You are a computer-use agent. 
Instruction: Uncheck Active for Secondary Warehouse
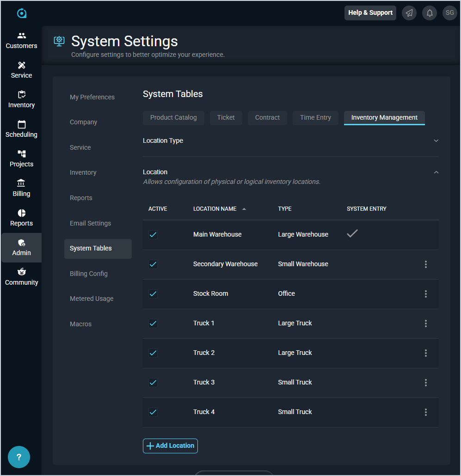click(x=153, y=264)
